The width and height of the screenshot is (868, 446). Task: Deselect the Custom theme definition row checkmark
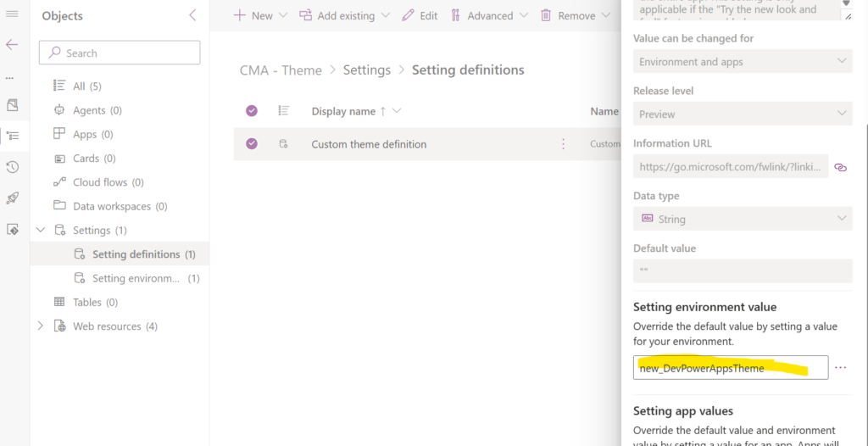coord(252,144)
